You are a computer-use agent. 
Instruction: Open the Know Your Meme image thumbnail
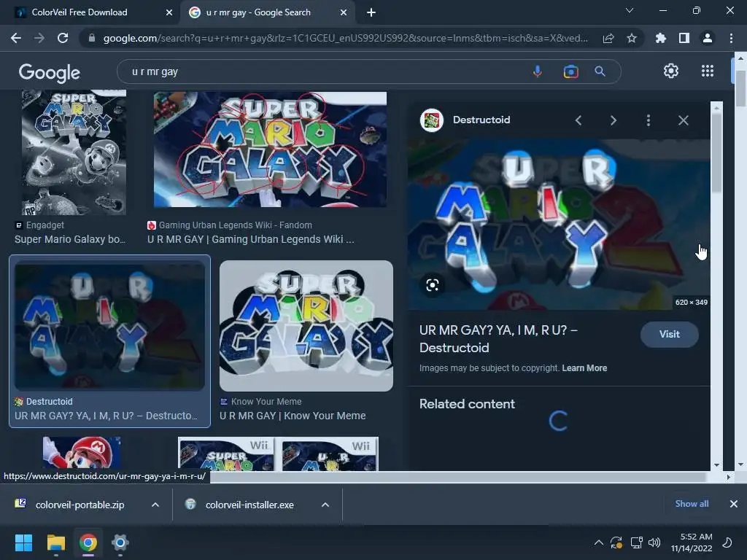pyautogui.click(x=306, y=326)
